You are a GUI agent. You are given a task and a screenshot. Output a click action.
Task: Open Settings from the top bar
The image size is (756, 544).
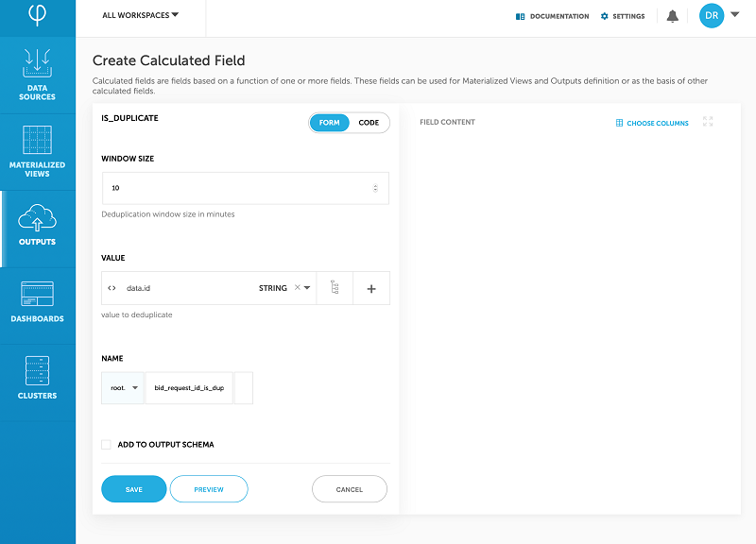tap(622, 15)
